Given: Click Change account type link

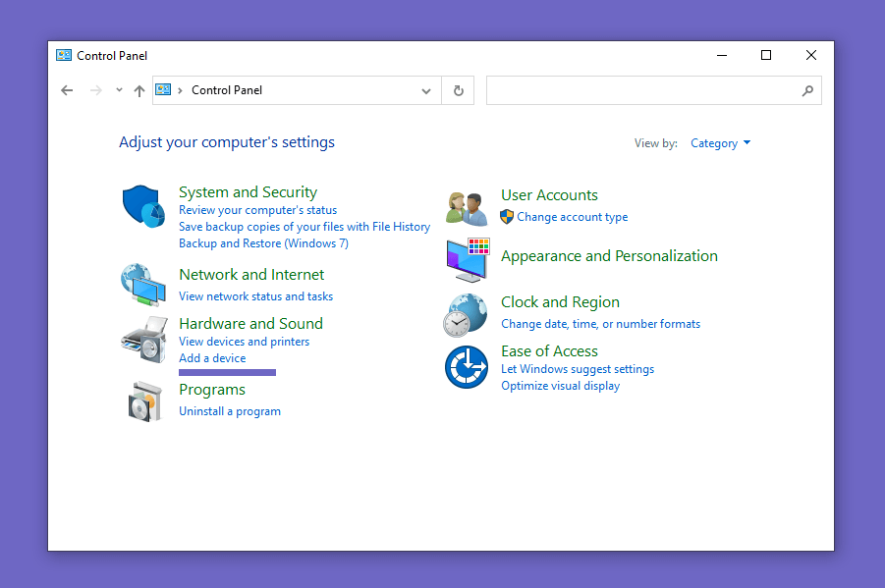Looking at the screenshot, I should 572,217.
